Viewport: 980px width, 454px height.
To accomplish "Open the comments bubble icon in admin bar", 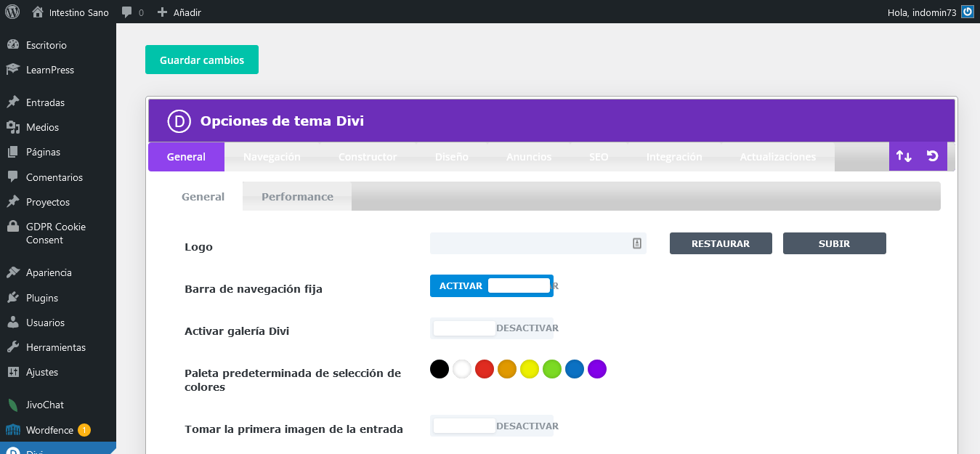I will click(127, 12).
